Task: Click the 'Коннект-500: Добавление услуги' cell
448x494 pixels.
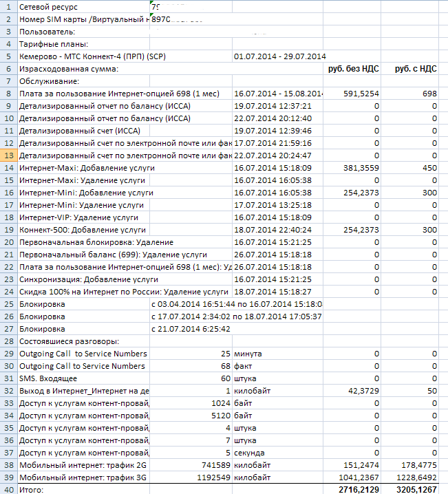Action: 83,229
